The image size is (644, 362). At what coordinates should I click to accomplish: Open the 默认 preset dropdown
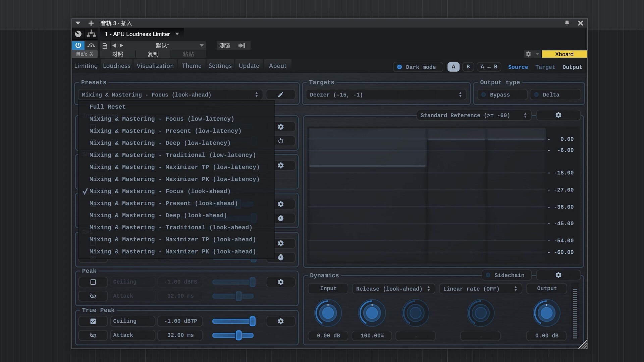(x=165, y=46)
